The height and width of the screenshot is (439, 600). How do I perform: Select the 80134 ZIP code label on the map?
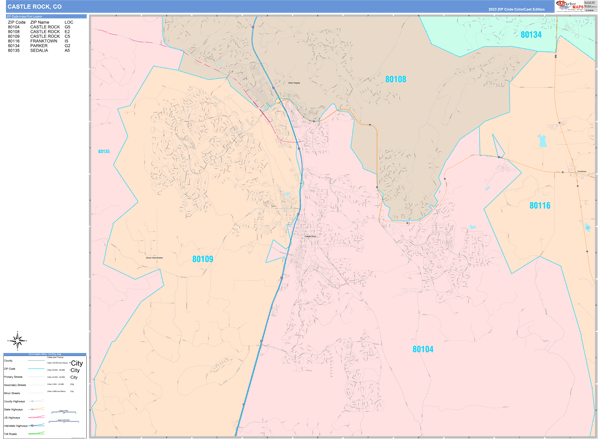(x=530, y=34)
